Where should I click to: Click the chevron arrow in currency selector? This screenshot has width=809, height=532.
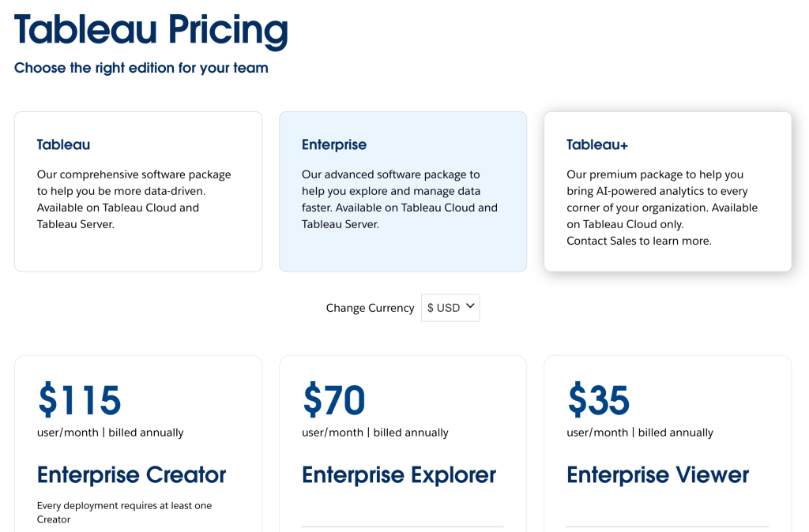coord(470,306)
